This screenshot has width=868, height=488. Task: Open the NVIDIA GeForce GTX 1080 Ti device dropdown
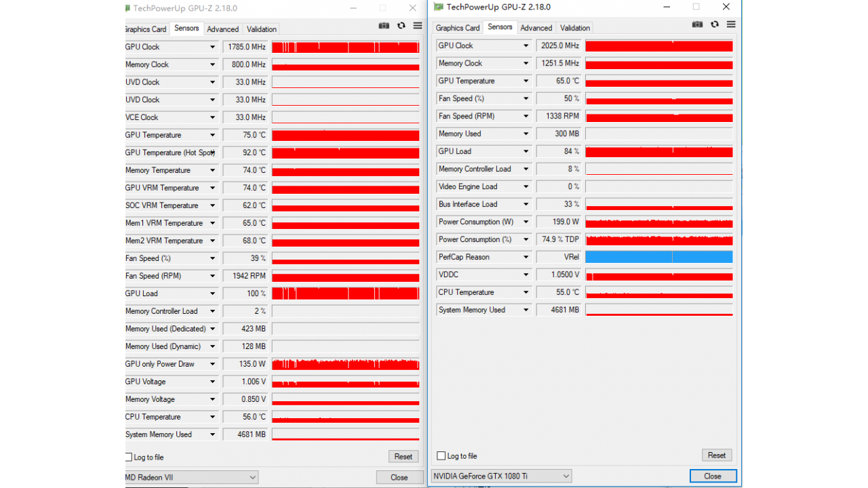point(501,476)
